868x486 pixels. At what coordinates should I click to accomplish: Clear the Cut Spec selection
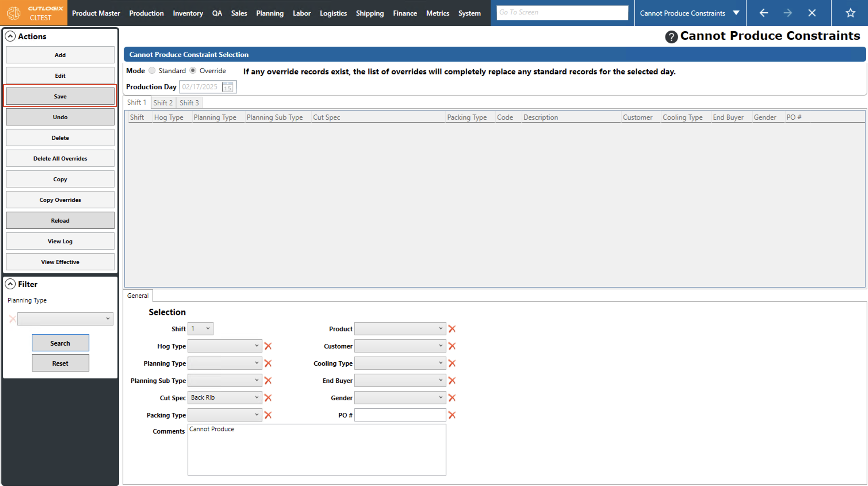268,398
